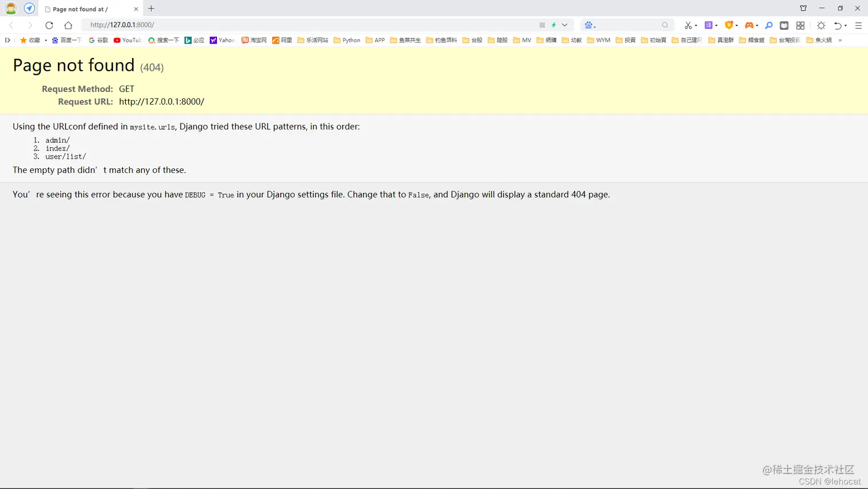This screenshot has height=489, width=868.
Task: Click the purple translate icon
Action: [708, 25]
